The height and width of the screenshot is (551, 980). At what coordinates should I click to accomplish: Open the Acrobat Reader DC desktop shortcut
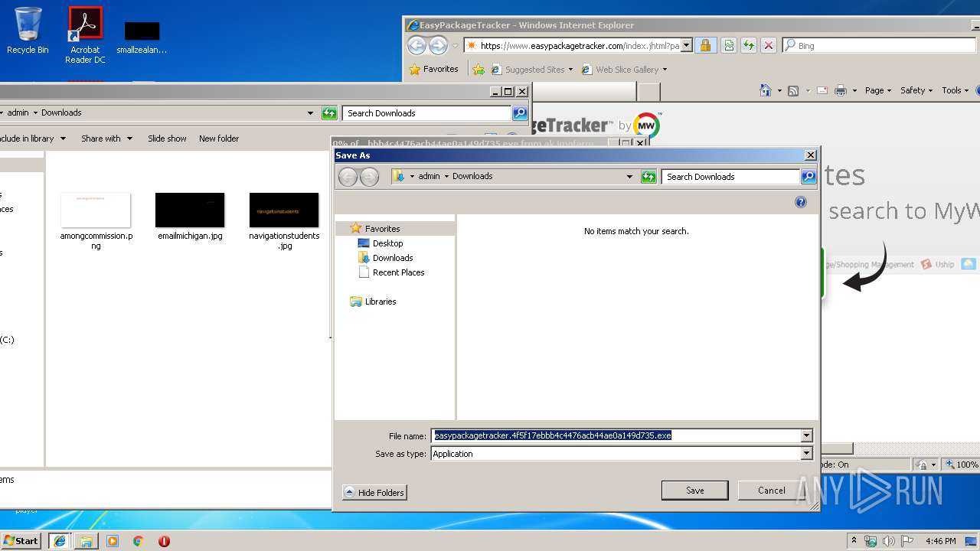pos(85,34)
